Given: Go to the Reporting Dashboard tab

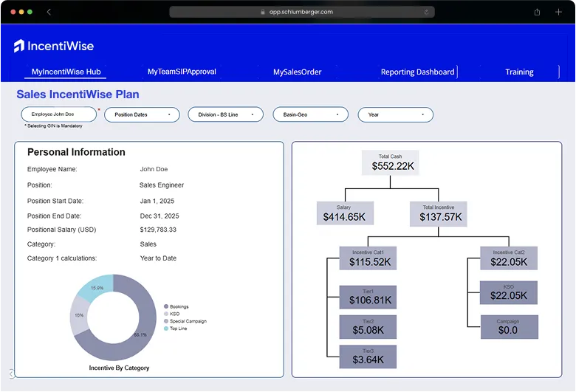Looking at the screenshot, I should point(418,72).
